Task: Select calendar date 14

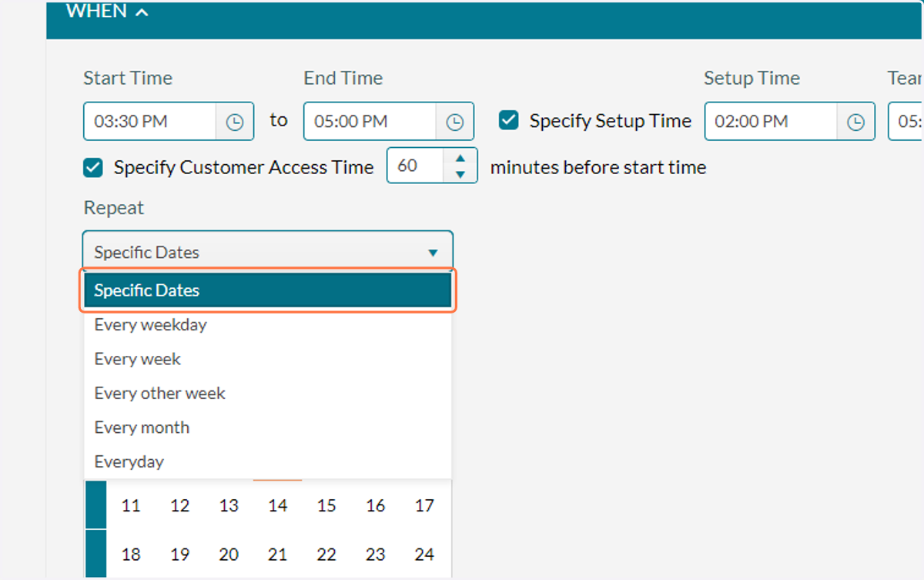Action: 278,506
